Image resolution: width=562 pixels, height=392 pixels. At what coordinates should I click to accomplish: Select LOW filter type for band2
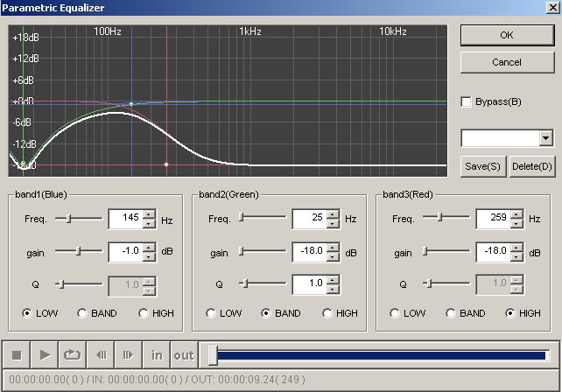[x=211, y=313]
